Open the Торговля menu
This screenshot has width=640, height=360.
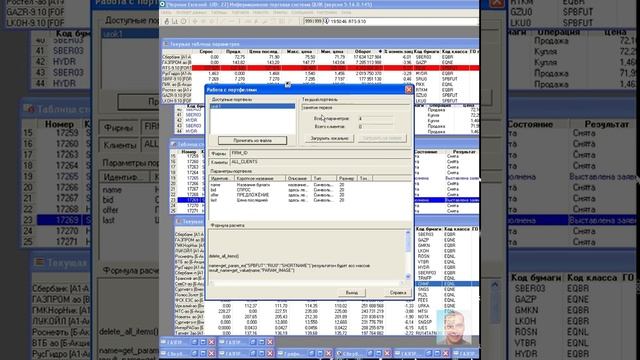tap(240, 12)
